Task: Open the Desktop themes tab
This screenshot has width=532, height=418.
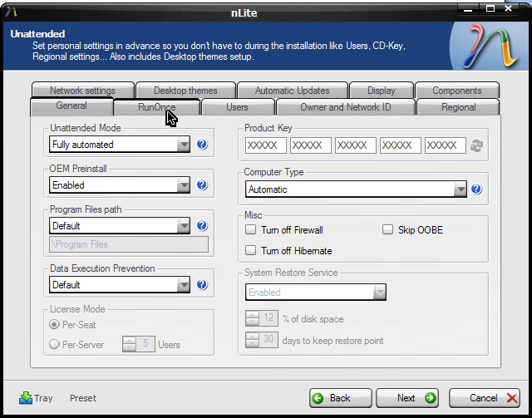Action: (x=185, y=91)
